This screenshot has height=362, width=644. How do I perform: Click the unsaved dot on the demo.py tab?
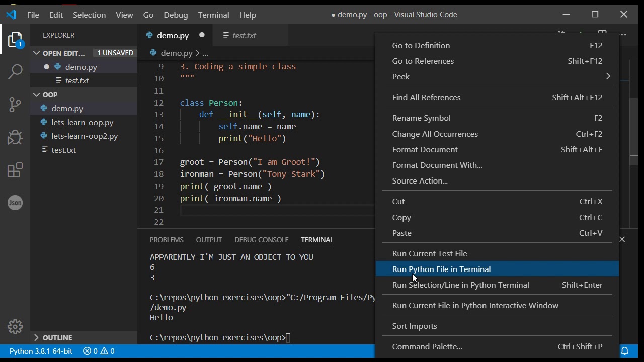(x=202, y=35)
